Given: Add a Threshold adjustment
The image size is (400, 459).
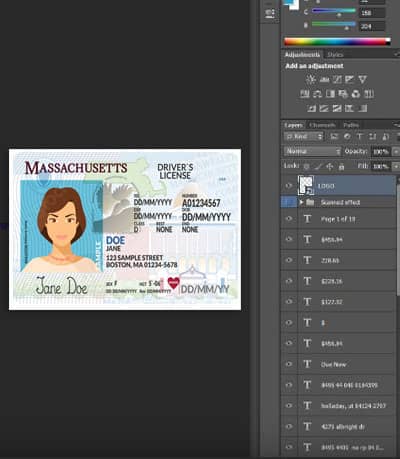Looking at the screenshot, I should click(x=337, y=108).
